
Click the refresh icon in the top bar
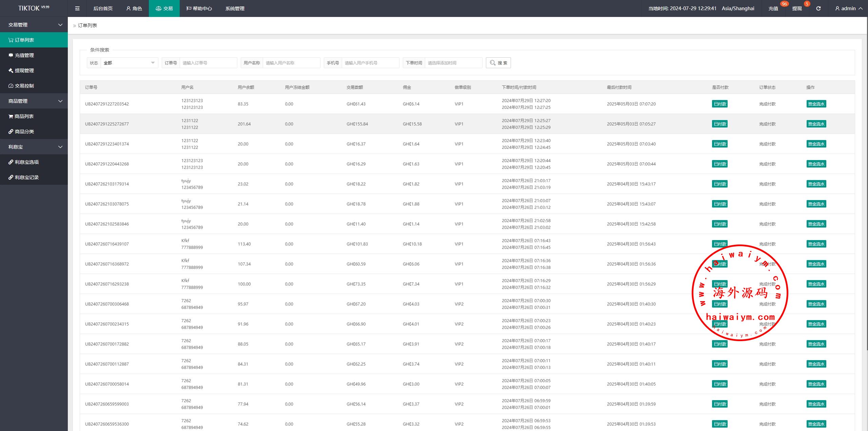(x=818, y=8)
